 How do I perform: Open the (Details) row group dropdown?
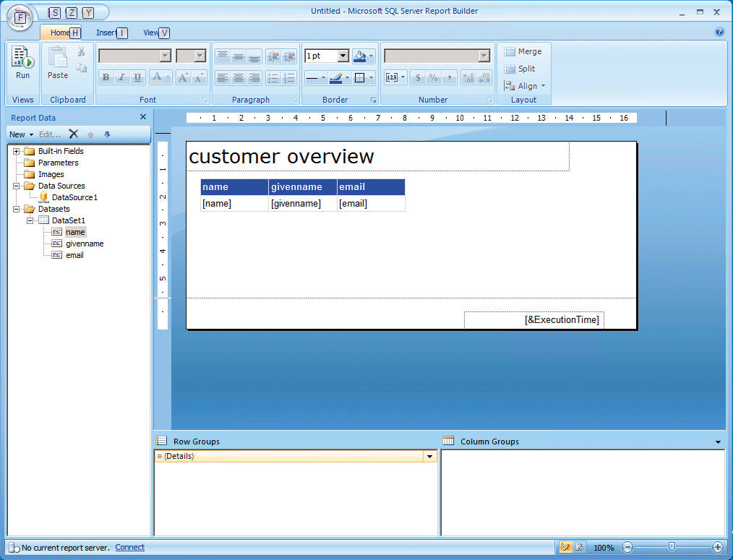click(x=430, y=456)
